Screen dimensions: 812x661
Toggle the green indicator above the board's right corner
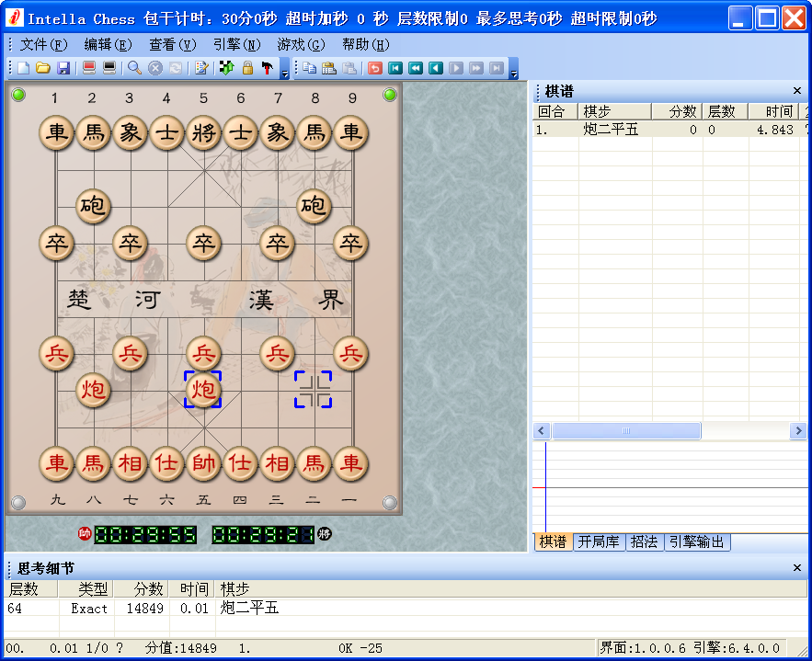pyautogui.click(x=390, y=94)
